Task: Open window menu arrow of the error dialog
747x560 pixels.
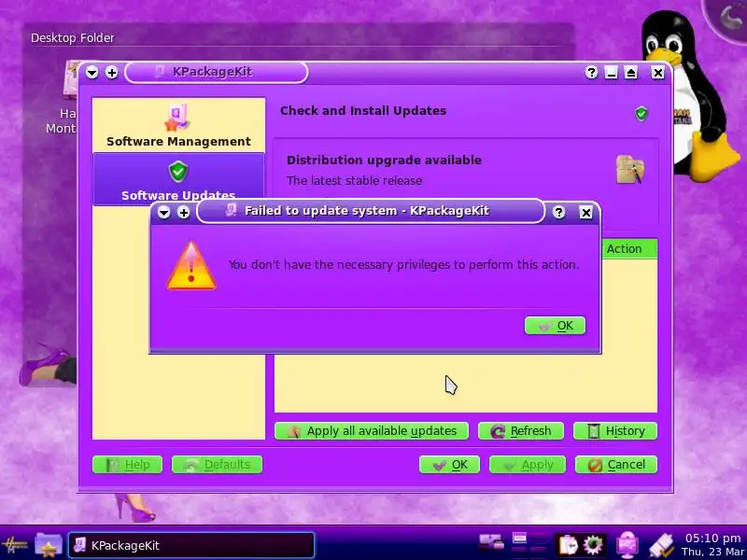Action: (164, 212)
